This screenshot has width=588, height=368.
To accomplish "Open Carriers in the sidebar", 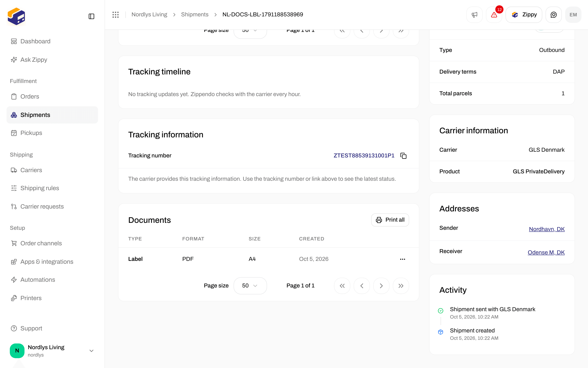I will point(52,170).
